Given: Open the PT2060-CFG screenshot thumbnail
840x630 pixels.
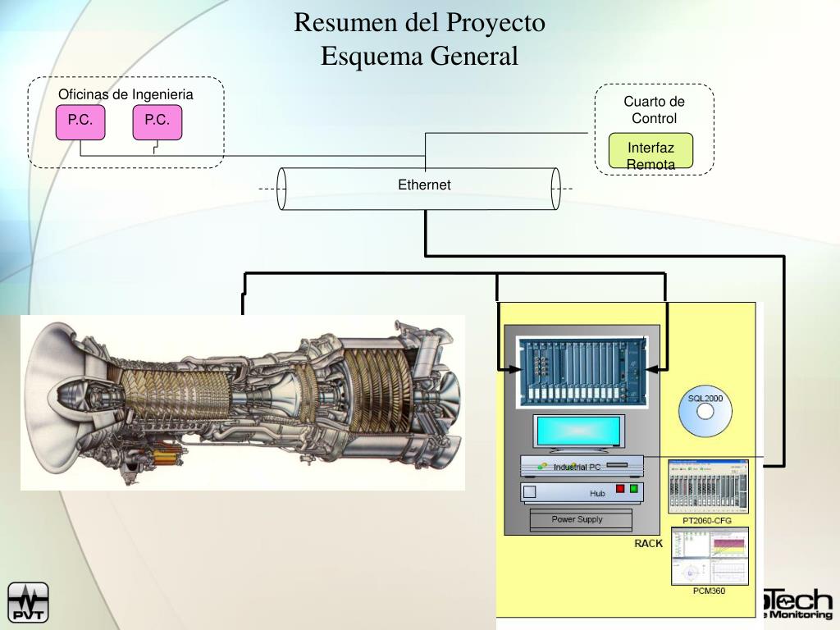Looking at the screenshot, I should pos(708,487).
